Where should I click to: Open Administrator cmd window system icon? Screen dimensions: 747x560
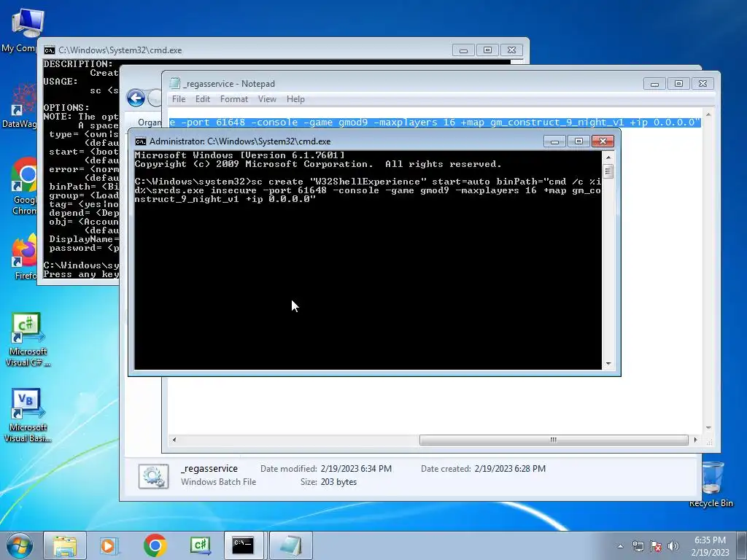click(141, 141)
